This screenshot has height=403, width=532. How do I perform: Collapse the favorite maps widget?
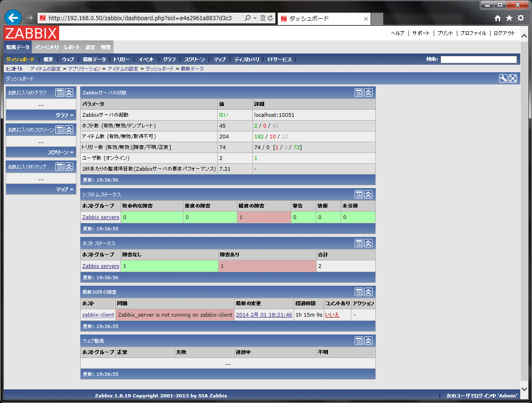pyautogui.click(x=69, y=167)
